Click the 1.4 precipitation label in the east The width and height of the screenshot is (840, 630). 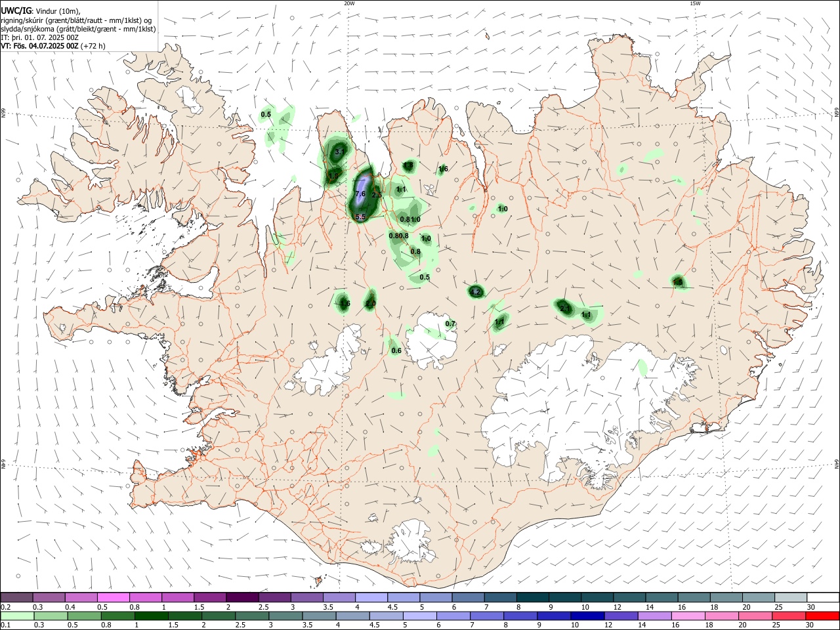(x=678, y=282)
